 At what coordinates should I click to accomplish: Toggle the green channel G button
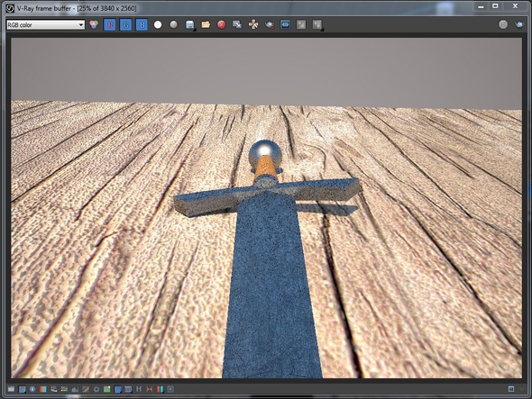(126, 24)
